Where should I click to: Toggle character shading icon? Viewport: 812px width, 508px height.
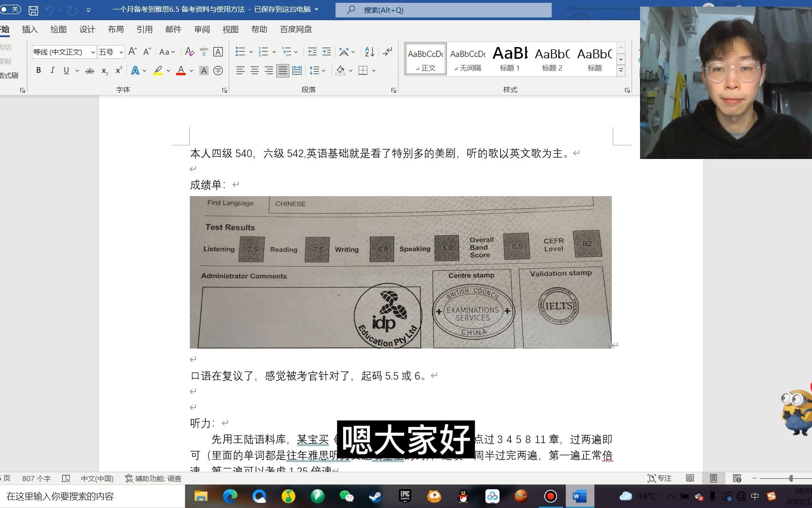pos(203,71)
